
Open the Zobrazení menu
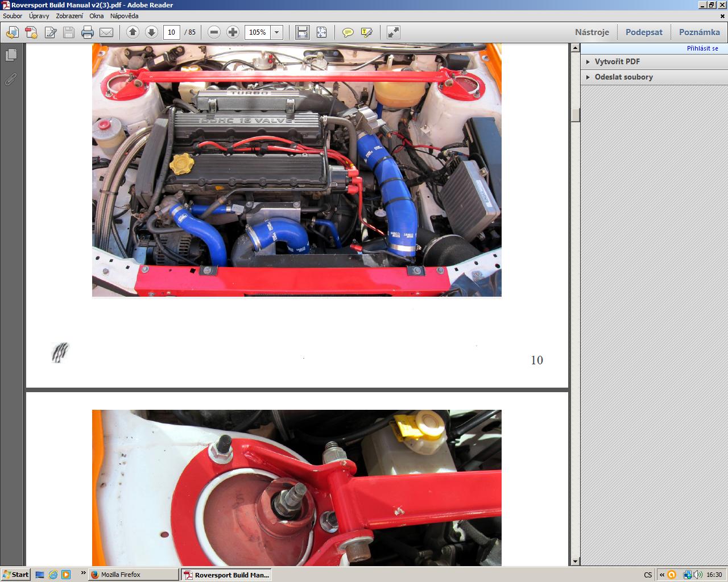point(69,16)
